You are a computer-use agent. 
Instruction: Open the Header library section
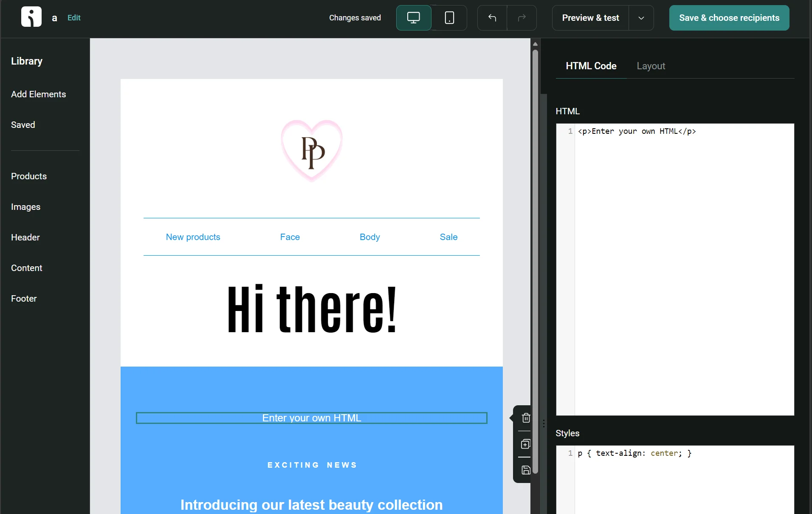tap(25, 237)
